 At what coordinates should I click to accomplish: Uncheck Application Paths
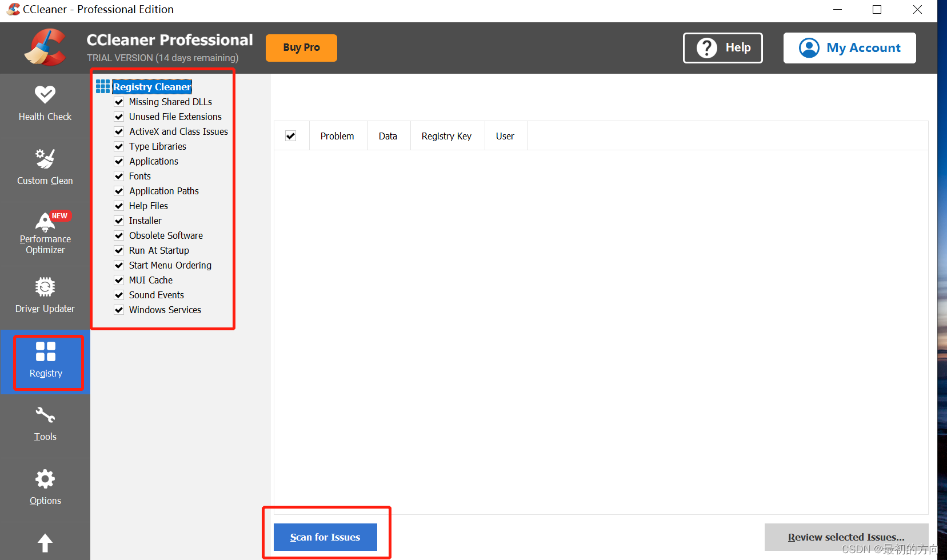(x=119, y=191)
